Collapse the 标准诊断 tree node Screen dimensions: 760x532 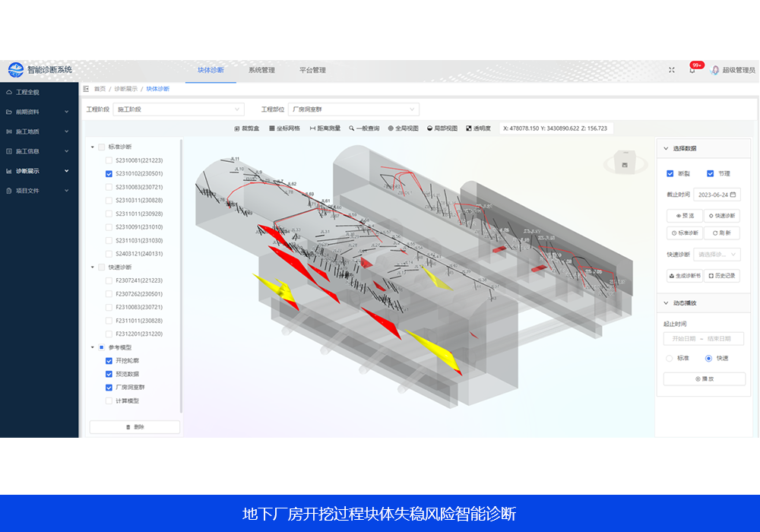coord(93,147)
